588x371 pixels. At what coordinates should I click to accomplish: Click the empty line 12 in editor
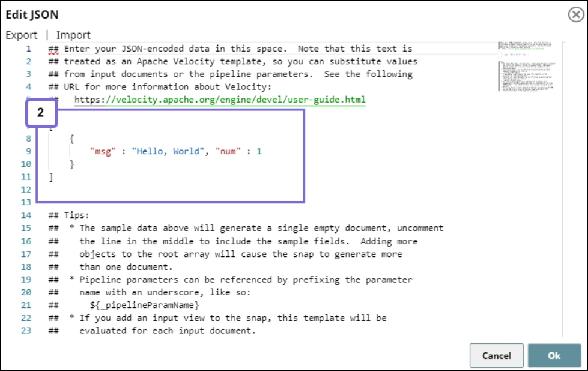pos(150,190)
